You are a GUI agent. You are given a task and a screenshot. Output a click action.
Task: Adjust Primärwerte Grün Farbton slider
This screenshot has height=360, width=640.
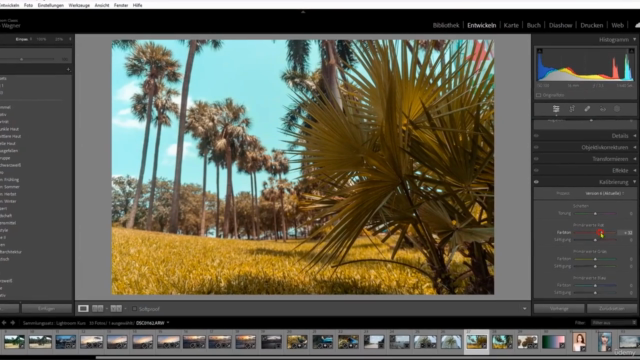(x=595, y=259)
